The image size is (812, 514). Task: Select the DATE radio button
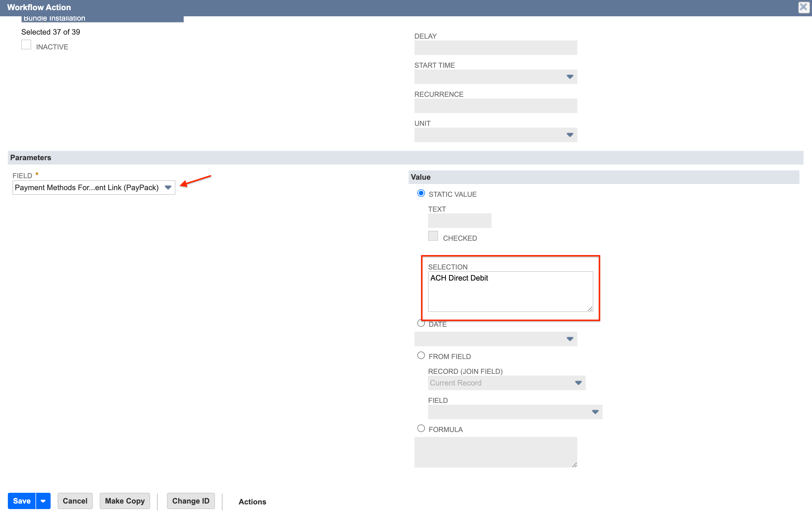click(421, 323)
